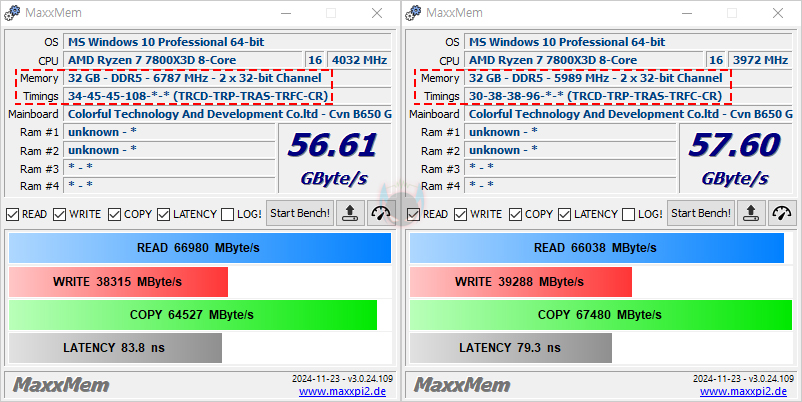Viewport: 802px width, 402px height.
Task: Select the 6787 MHz memory field
Action: click(227, 78)
